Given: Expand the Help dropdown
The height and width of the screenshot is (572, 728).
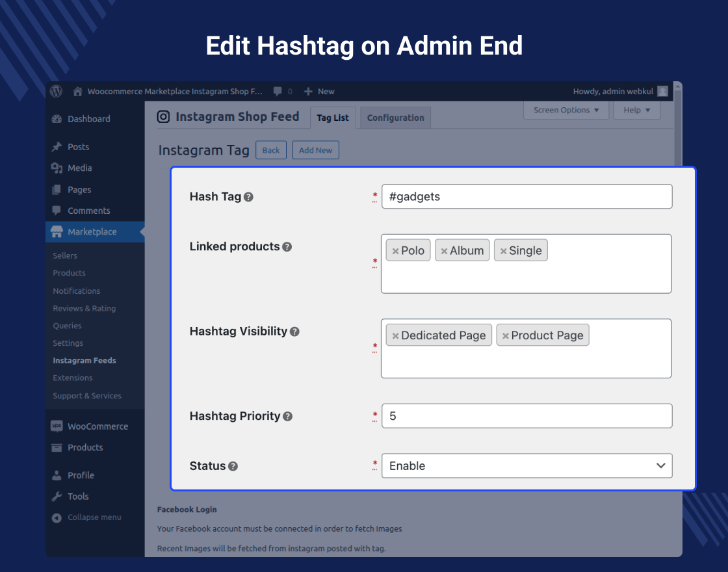Looking at the screenshot, I should 636,110.
